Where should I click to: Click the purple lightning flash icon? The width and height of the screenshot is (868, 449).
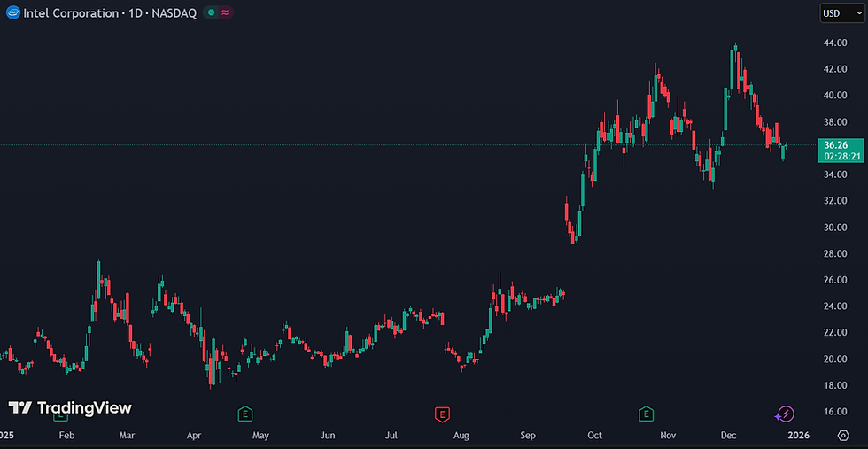tap(785, 414)
